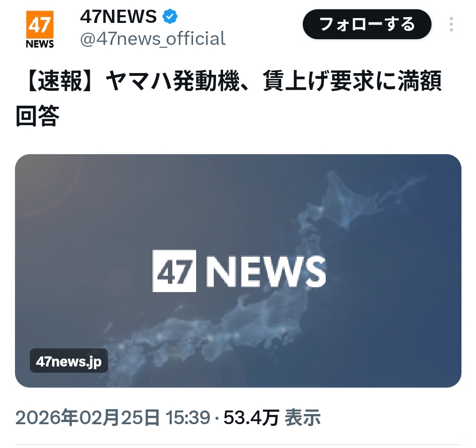Click 回答 on the second headline line

point(37,115)
